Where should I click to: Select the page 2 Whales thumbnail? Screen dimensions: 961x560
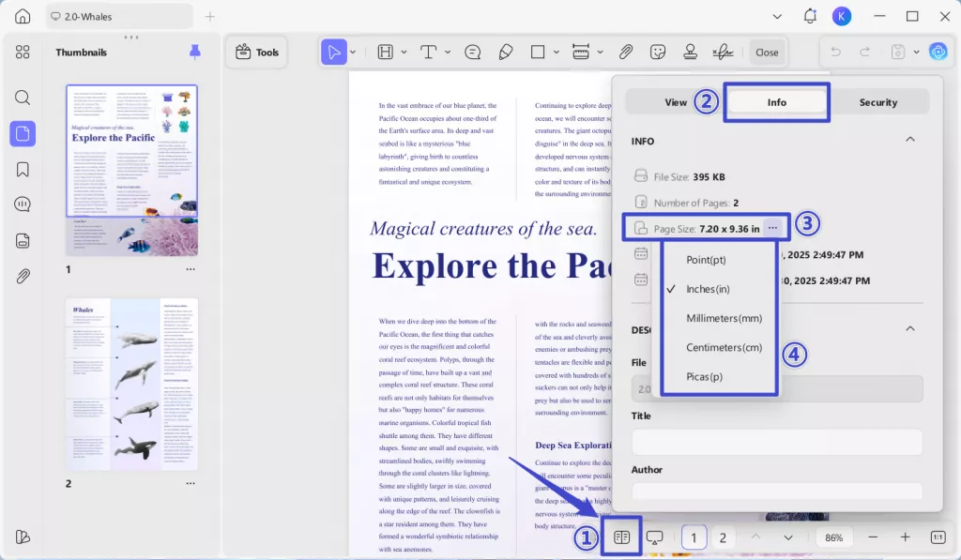coord(131,385)
